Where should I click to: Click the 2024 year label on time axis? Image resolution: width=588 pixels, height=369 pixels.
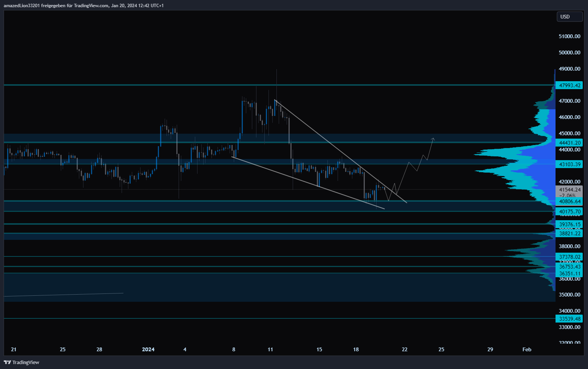[x=148, y=349]
